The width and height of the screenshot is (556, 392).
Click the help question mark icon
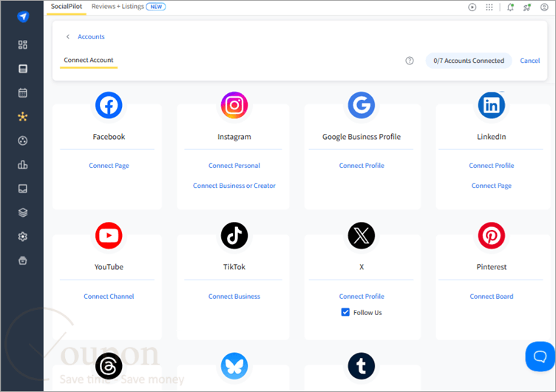pyautogui.click(x=410, y=61)
